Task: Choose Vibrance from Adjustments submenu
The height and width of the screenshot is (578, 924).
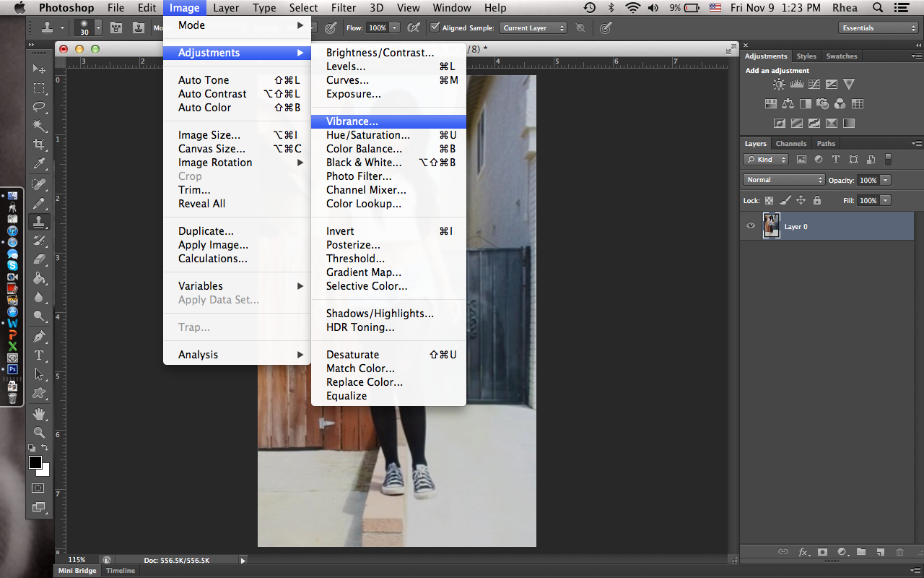Action: [388, 121]
